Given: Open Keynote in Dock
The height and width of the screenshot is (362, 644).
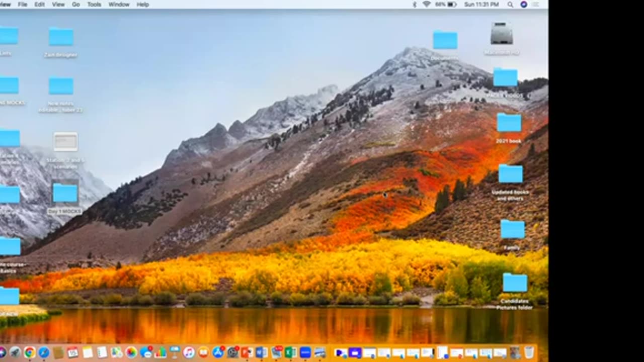Looking at the screenshot, I should (x=175, y=352).
